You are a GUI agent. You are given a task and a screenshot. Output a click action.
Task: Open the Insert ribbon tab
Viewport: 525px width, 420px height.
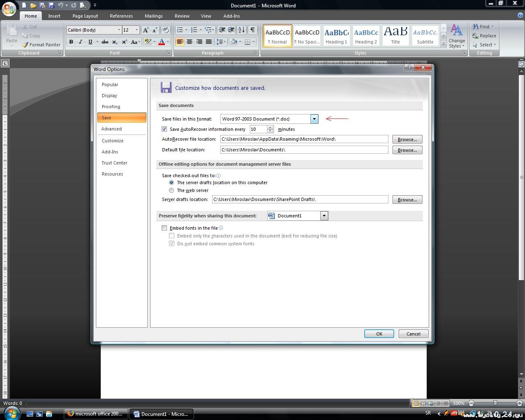tap(54, 16)
